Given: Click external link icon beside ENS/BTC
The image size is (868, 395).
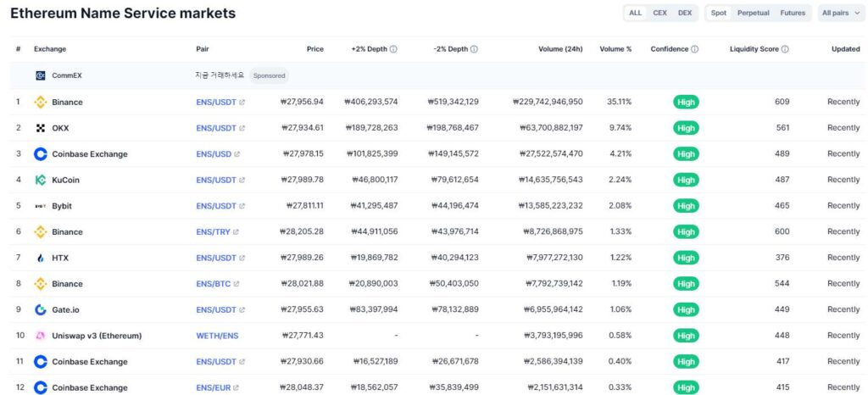Looking at the screenshot, I should (x=236, y=284).
